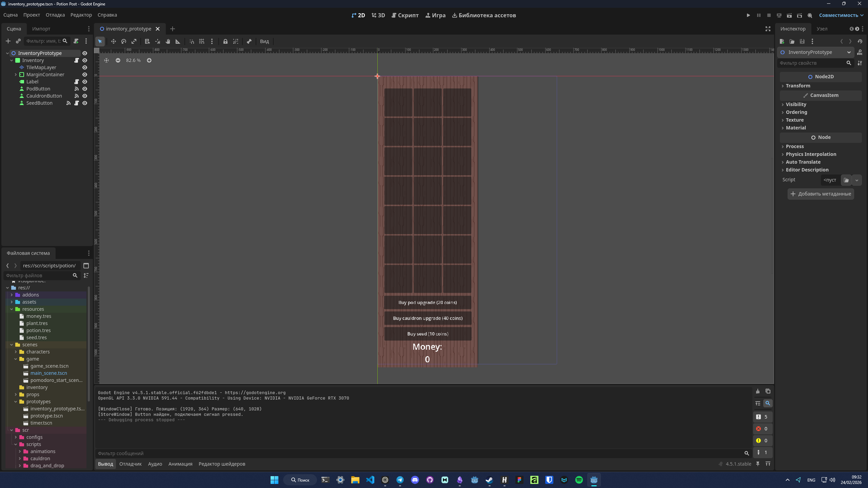Toggle visibility of PodButton node

click(x=85, y=89)
